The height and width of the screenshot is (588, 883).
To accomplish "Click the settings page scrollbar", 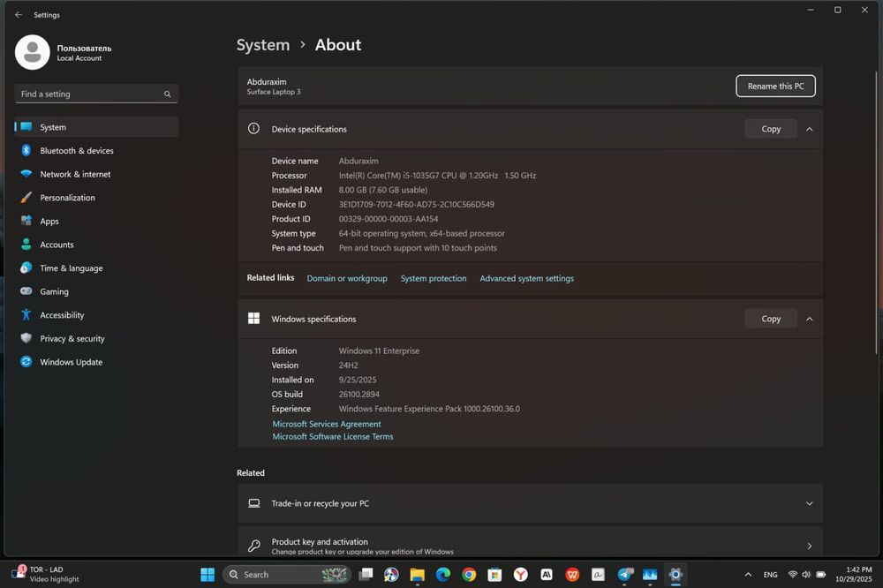I will [876, 214].
